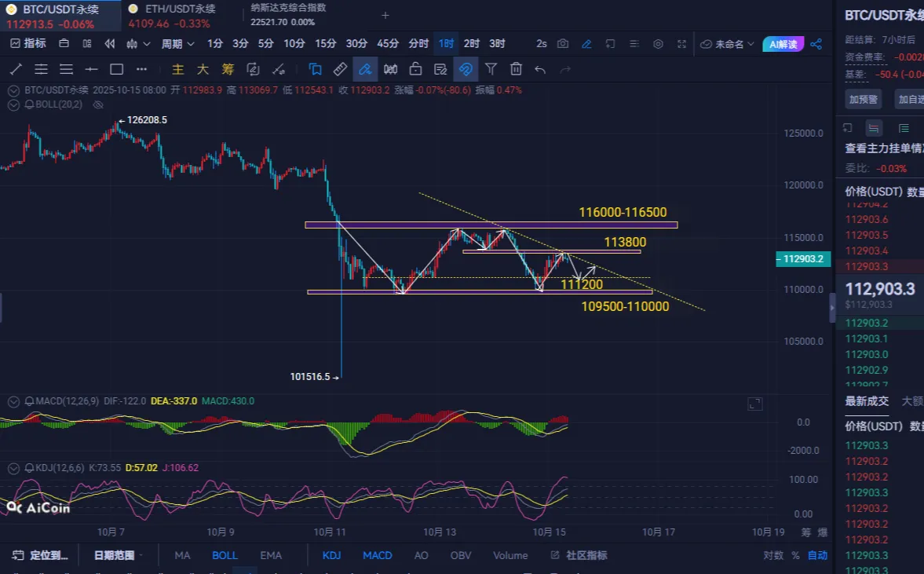This screenshot has width=924, height=574.
Task: Toggle the BOLL overlay button at bottom
Action: point(225,555)
